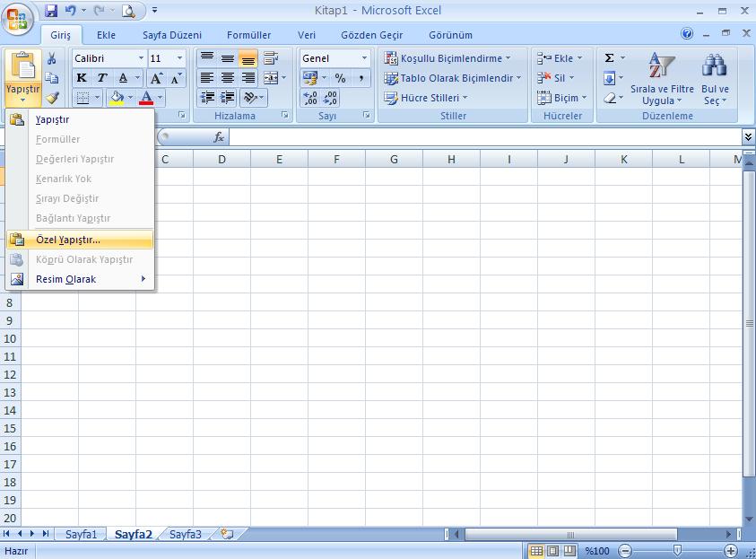Switch to Page Layout view in status bar
This screenshot has height=559, width=756.
point(553,550)
